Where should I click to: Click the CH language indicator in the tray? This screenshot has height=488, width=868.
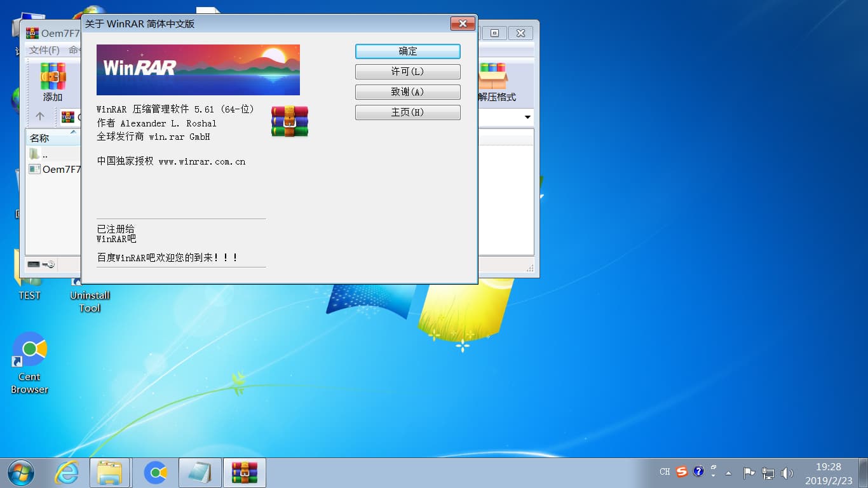coord(665,472)
